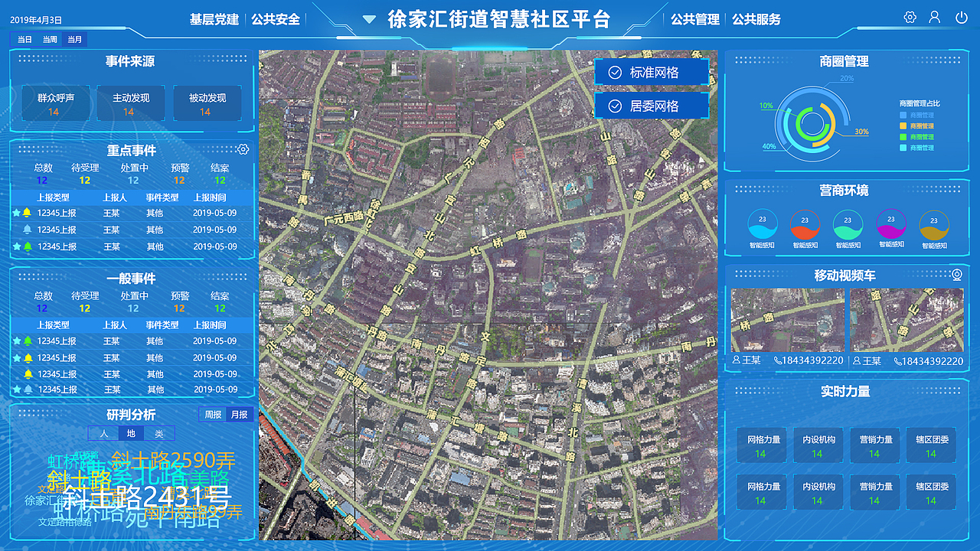Open the 重点事件 panel settings gear
The height and width of the screenshot is (551, 980).
pos(243,149)
